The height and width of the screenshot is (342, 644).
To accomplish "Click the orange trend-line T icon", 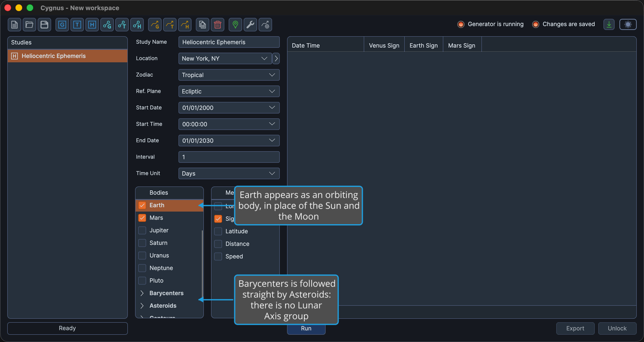I will pos(170,25).
